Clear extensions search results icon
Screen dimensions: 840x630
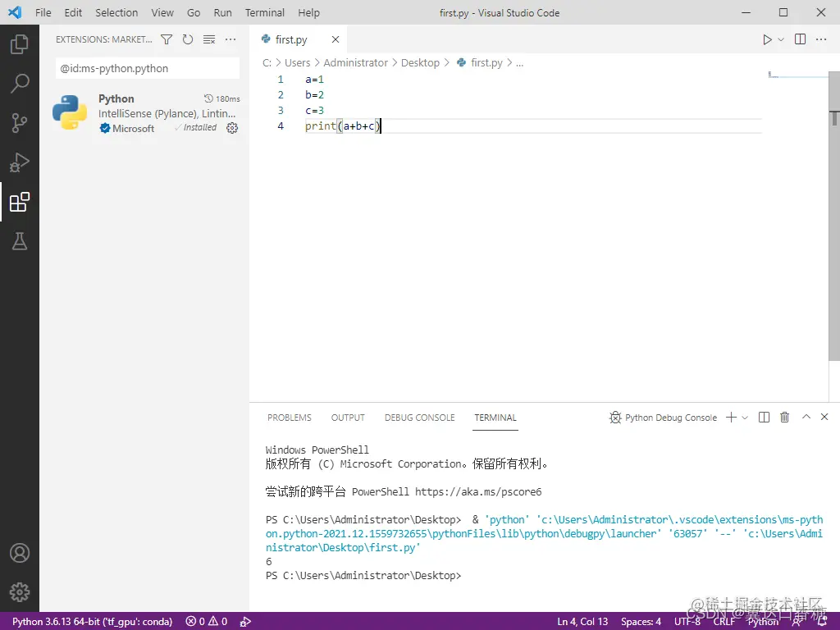(209, 39)
